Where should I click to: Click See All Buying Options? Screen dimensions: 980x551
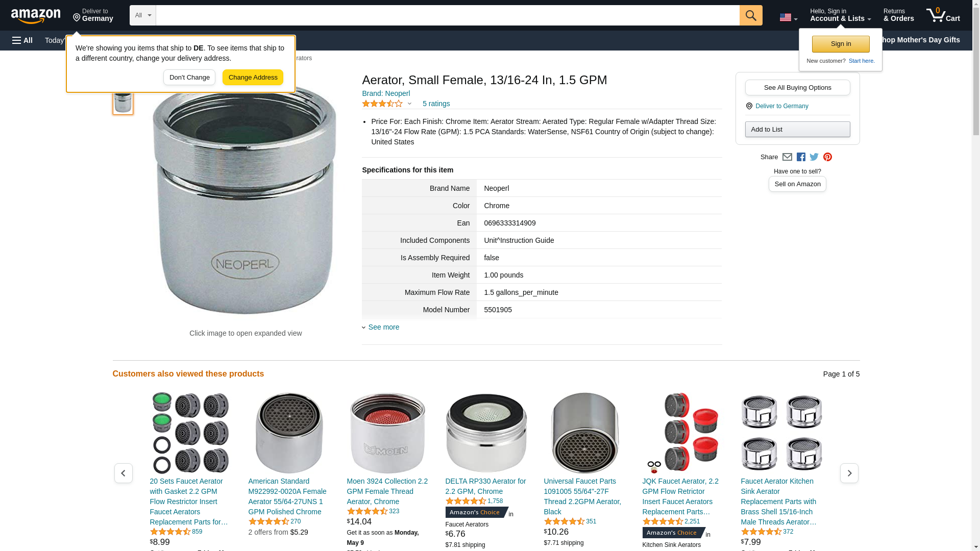797,87
